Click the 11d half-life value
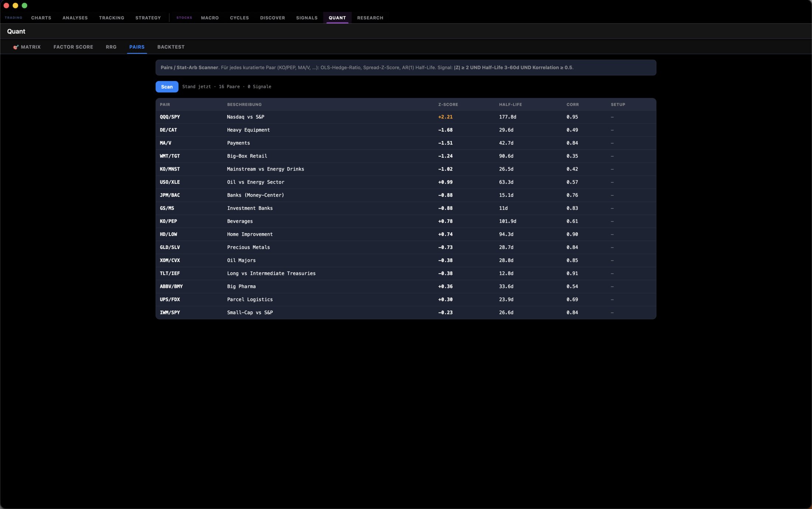812x509 pixels. pos(503,208)
